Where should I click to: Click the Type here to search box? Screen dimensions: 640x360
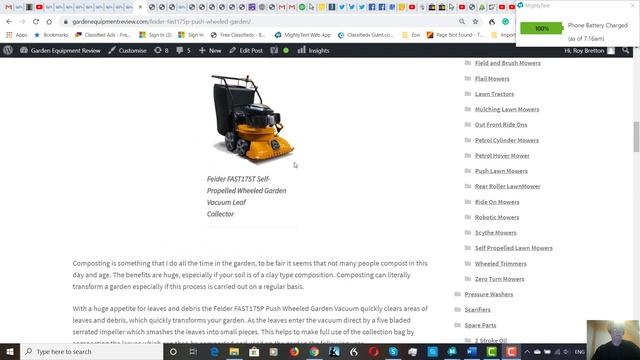[91, 351]
